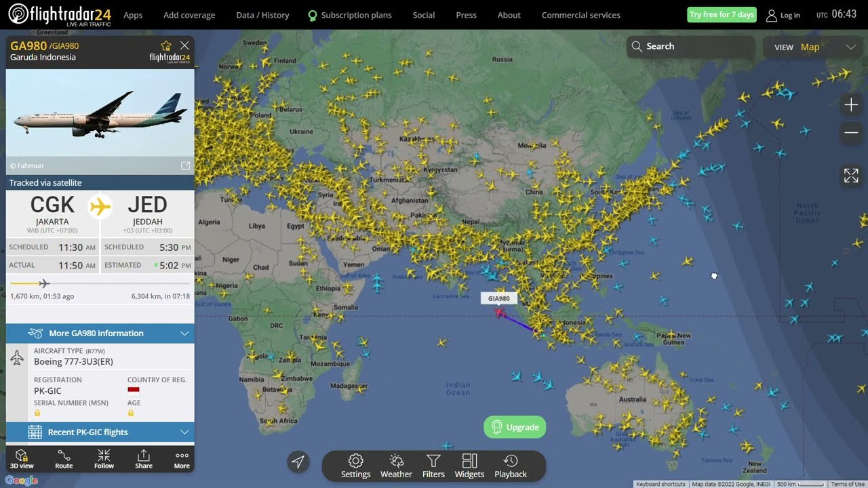Open the Press page
Screen dimensions: 868x488
(466, 15)
